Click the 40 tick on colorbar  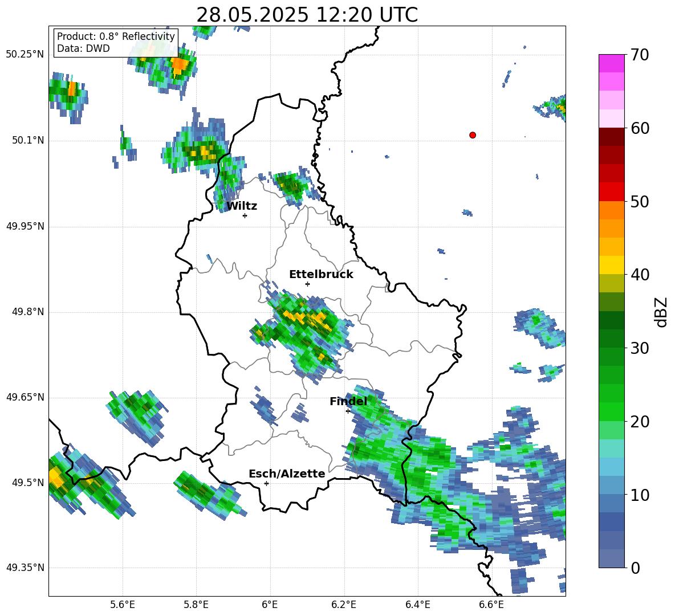pos(640,275)
